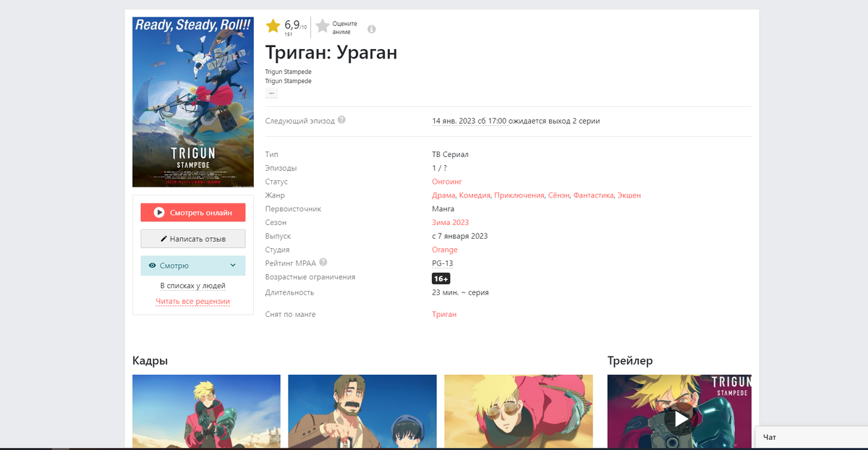Click the Оцените аниме label
868x450 pixels.
click(345, 27)
